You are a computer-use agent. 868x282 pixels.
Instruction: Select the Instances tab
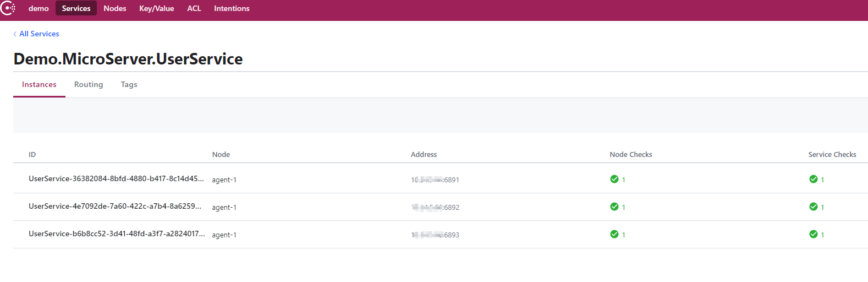(x=39, y=84)
